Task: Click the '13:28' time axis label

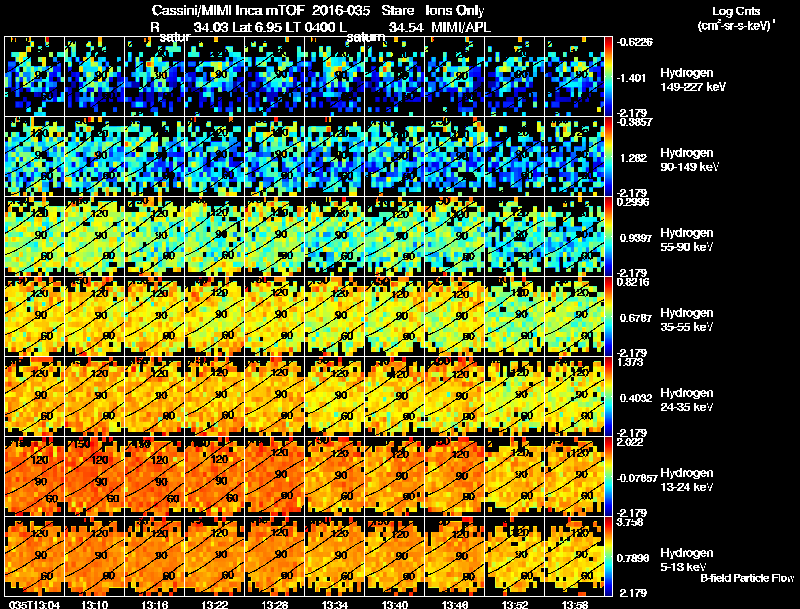Action: click(274, 604)
